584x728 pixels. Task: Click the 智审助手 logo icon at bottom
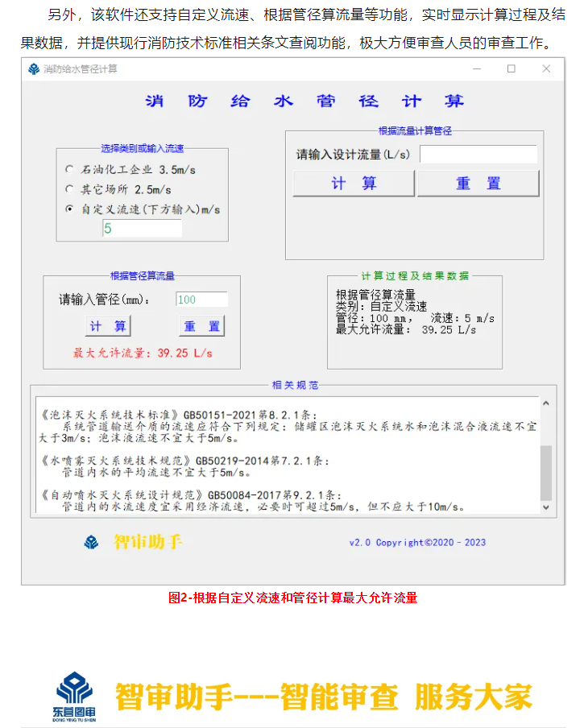[x=92, y=542]
